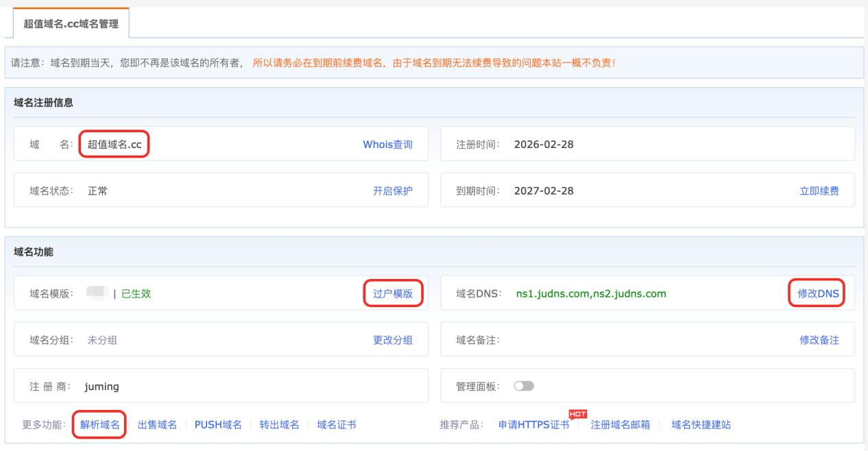Screen dimensions: 868x451
Task: Open the 域名证书 link
Action: point(336,425)
